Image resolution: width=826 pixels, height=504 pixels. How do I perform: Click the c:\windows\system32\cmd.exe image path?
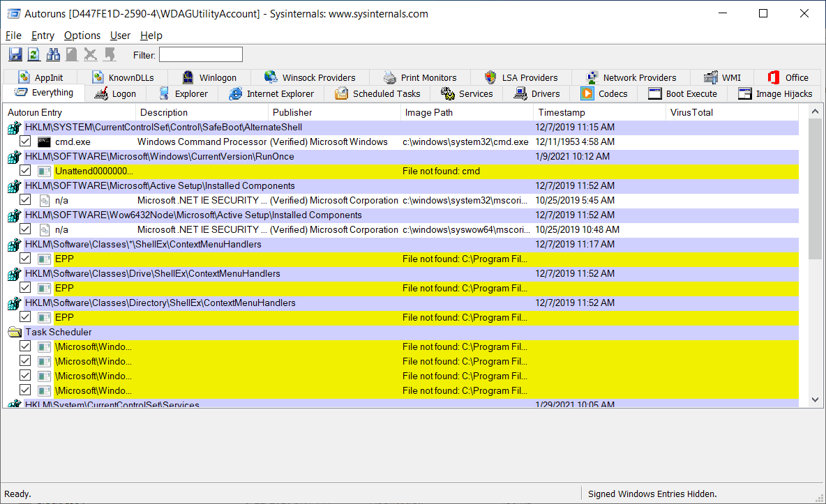466,142
